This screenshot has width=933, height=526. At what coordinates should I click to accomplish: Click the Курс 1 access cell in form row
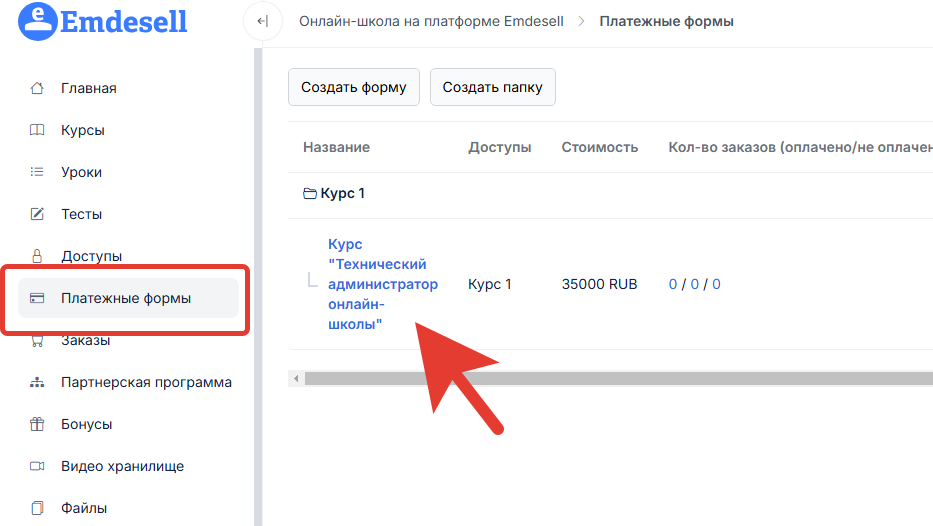[x=490, y=284]
